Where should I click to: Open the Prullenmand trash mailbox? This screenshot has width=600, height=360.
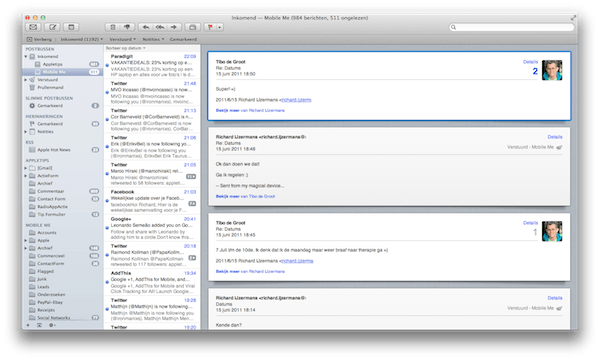50,87
